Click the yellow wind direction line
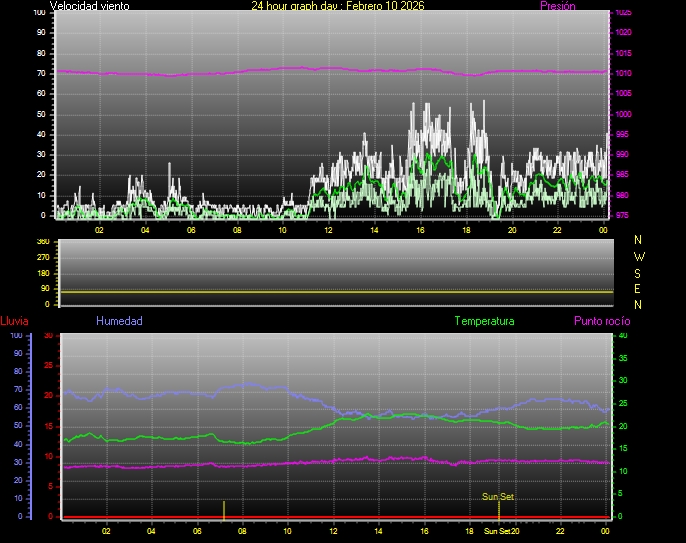 (330, 292)
